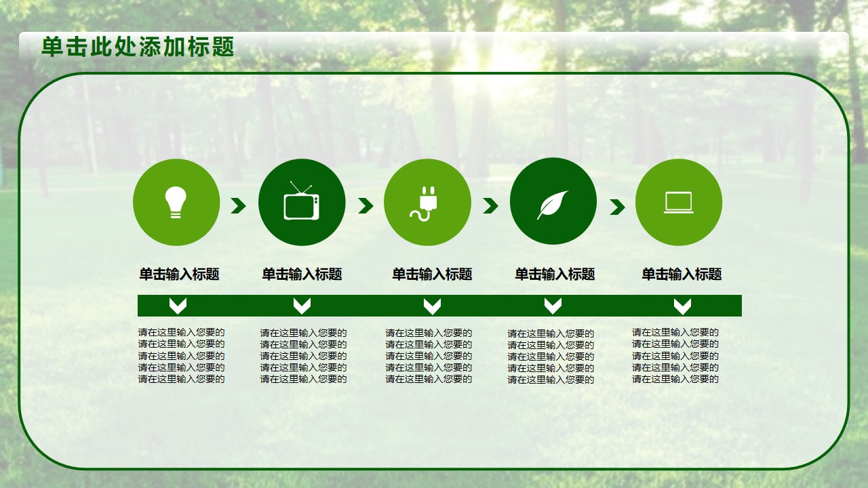Click arrow between television and plug
Screen dimensions: 868x488
coord(366,205)
